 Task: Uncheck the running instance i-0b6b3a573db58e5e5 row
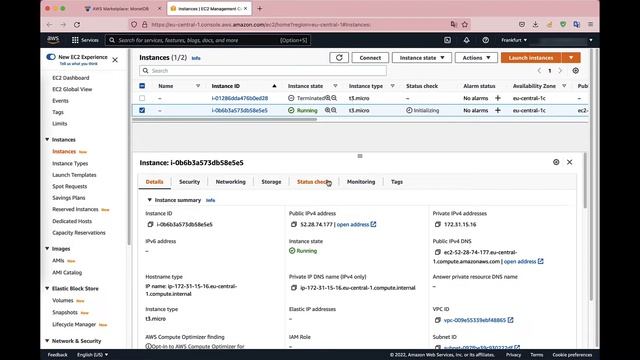pyautogui.click(x=142, y=110)
